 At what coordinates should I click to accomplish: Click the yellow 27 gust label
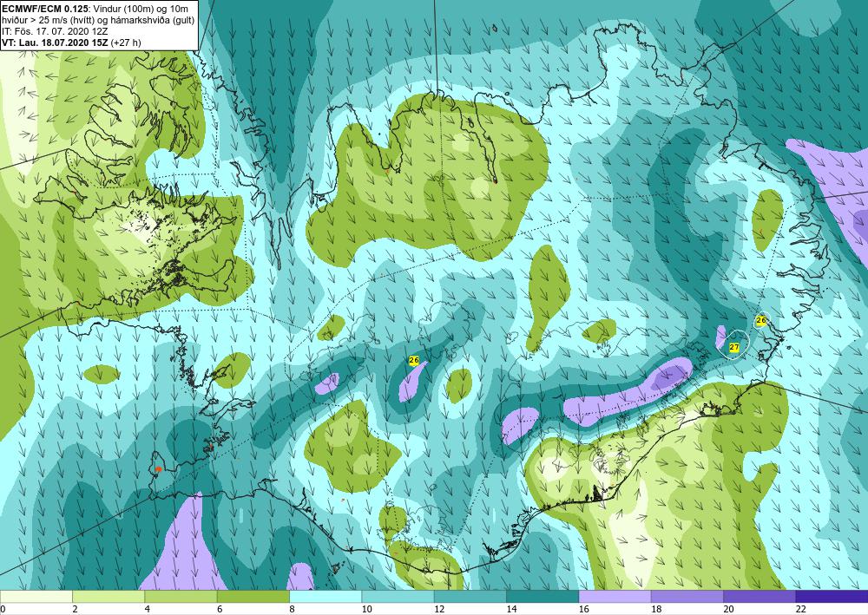[x=734, y=347]
